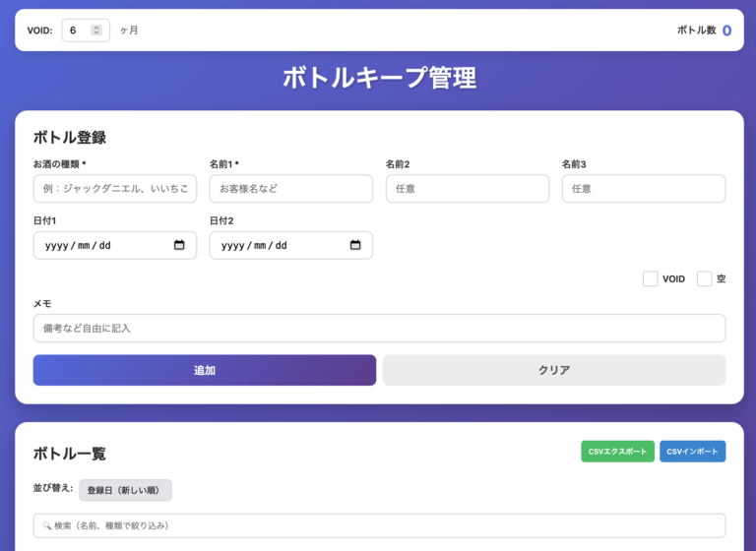The width and height of the screenshot is (756, 551).
Task: Click the search magnifier icon in list
Action: coord(46,526)
